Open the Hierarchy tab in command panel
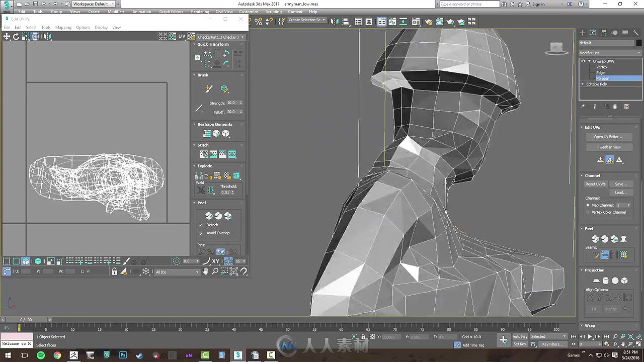644x362 pixels. pos(604,33)
